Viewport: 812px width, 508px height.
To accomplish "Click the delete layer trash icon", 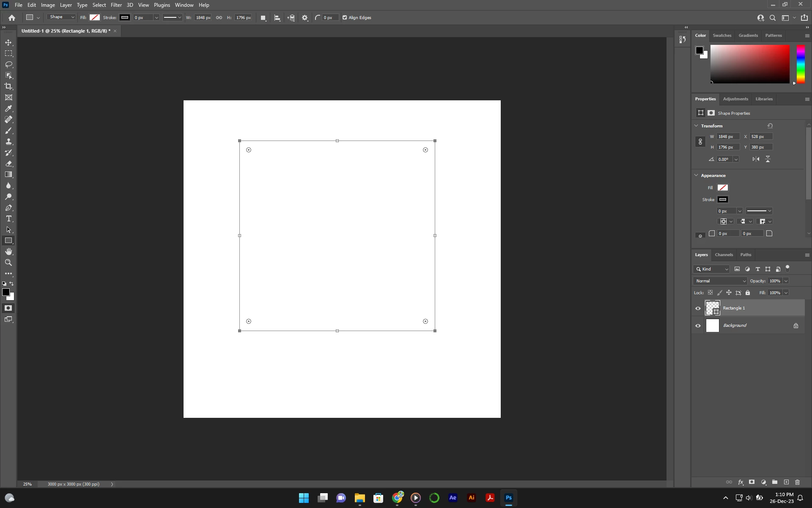I will click(797, 482).
